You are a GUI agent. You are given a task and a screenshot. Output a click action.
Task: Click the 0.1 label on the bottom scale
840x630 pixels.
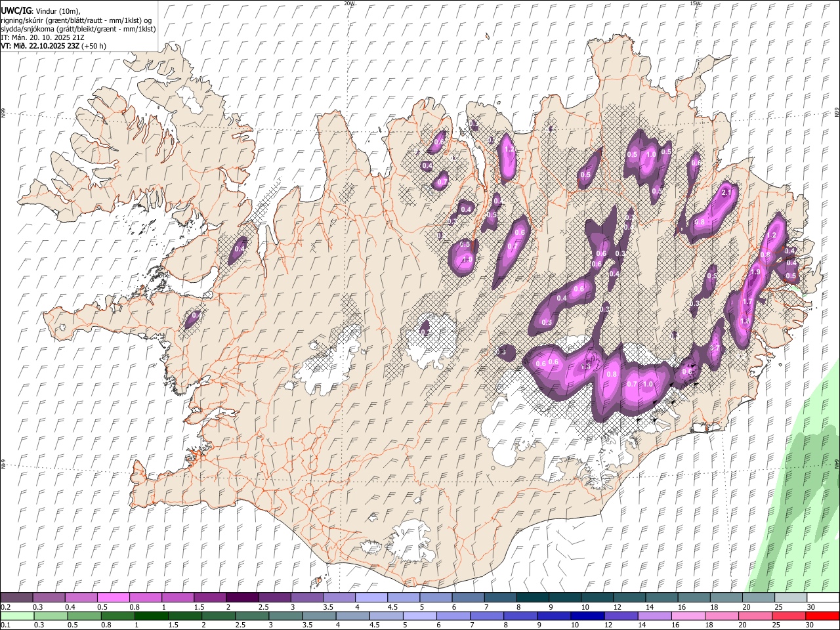5,625
